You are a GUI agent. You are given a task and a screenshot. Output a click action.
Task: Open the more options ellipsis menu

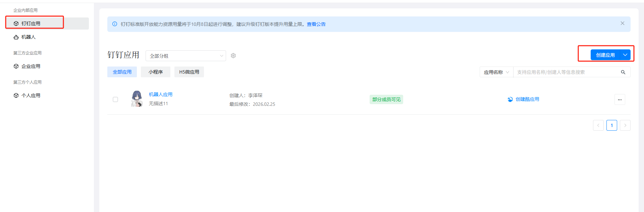pos(620,99)
